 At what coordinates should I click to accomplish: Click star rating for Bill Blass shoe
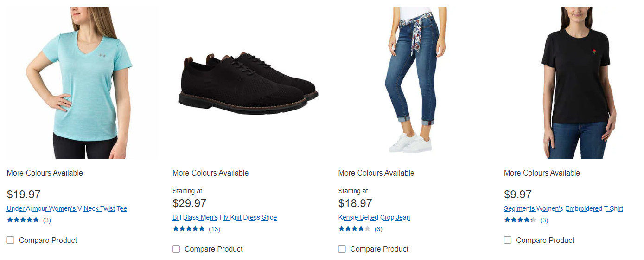189,229
